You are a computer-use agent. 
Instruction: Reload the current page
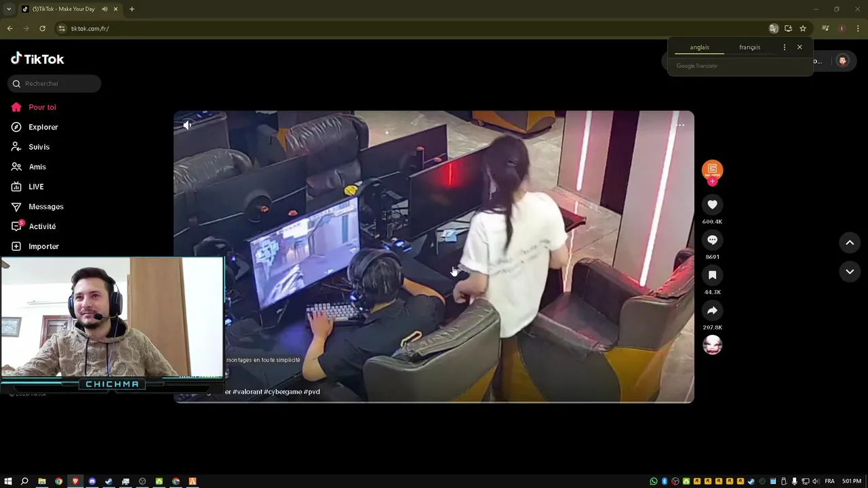click(x=42, y=28)
